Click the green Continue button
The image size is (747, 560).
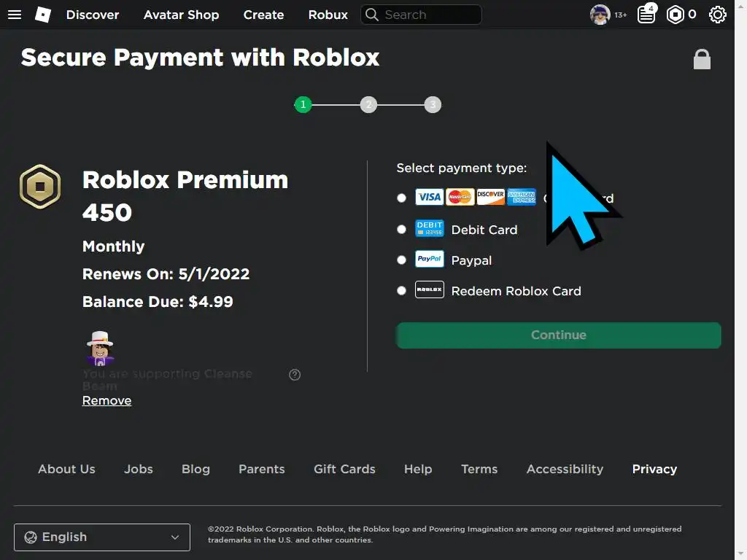558,335
